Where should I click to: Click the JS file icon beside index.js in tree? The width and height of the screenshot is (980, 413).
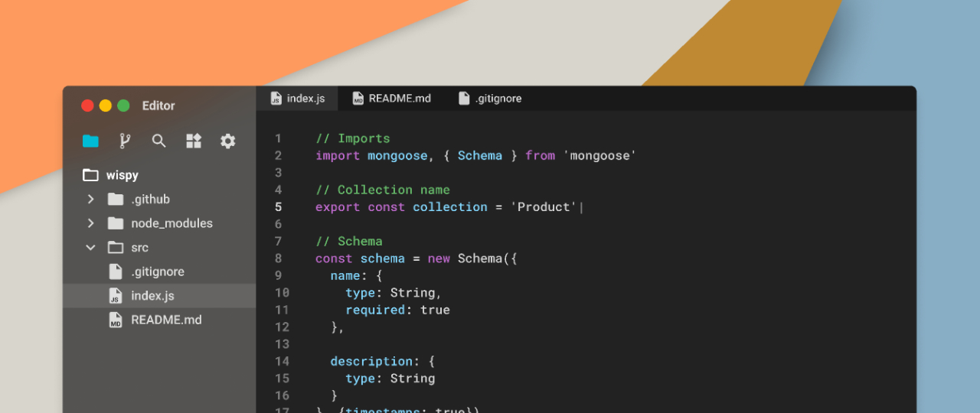pos(116,296)
